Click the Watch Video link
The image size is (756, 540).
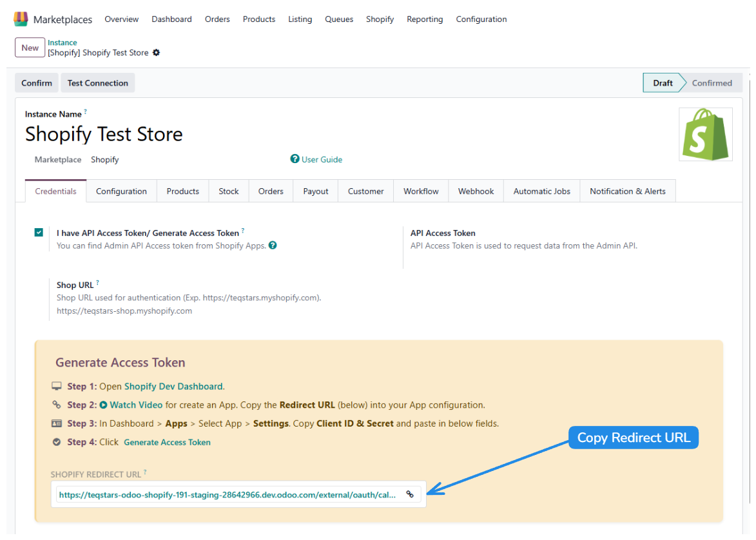point(136,405)
